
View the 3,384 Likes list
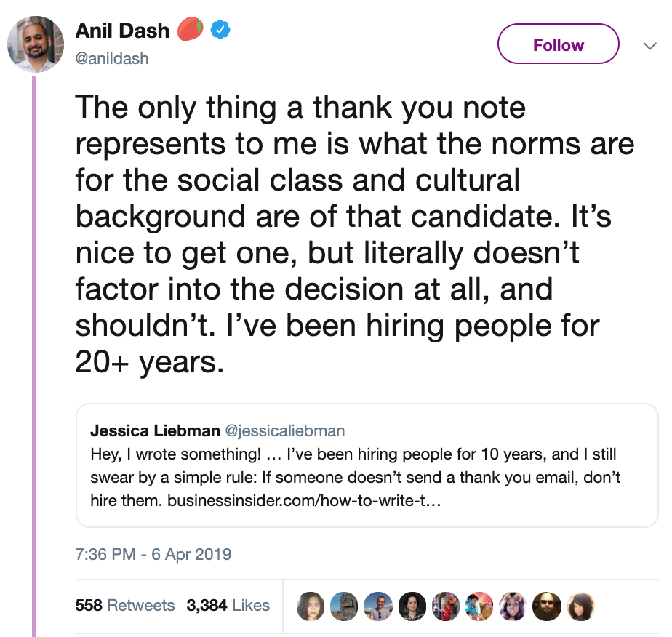click(x=228, y=605)
